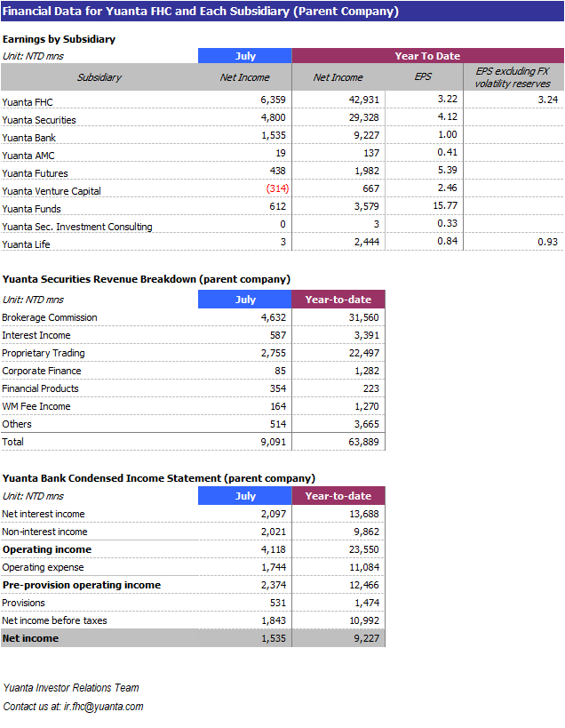
Task: Select the Yuanta Funds EPS 15.77
Action: [445, 205]
